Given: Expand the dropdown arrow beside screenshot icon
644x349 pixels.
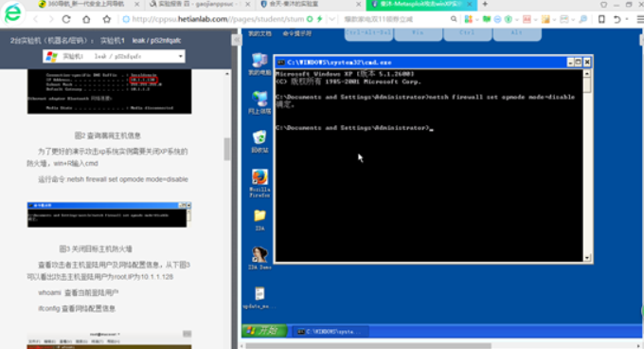Looking at the screenshot, I should (573, 19).
